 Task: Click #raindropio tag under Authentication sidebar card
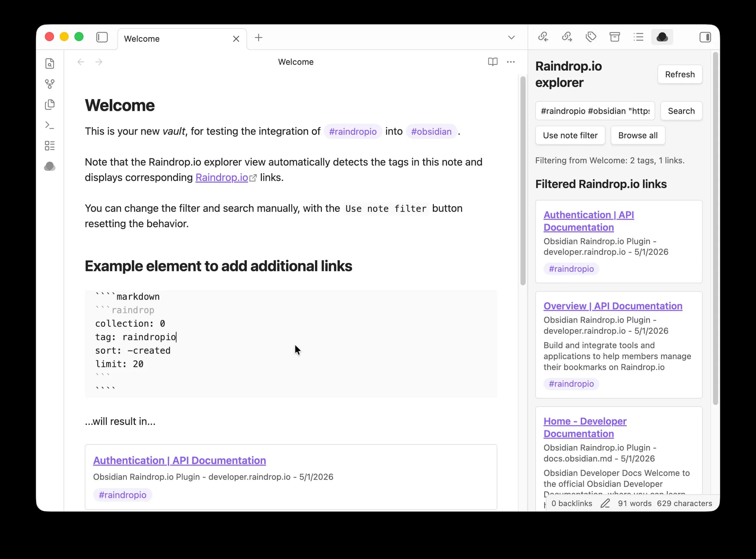571,269
